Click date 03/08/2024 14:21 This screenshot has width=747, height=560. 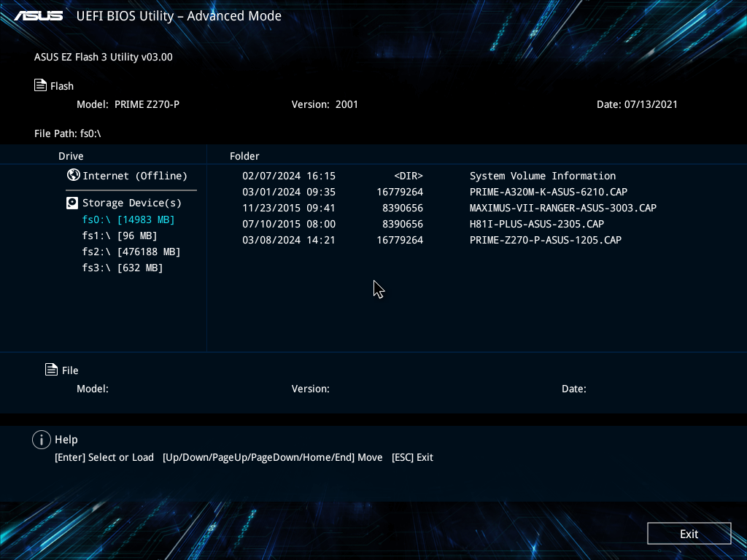[x=289, y=240]
